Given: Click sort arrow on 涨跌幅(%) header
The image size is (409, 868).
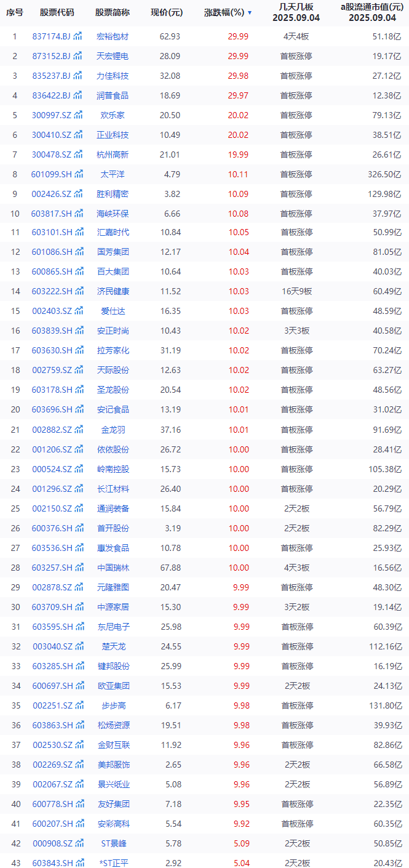Looking at the screenshot, I should [249, 12].
